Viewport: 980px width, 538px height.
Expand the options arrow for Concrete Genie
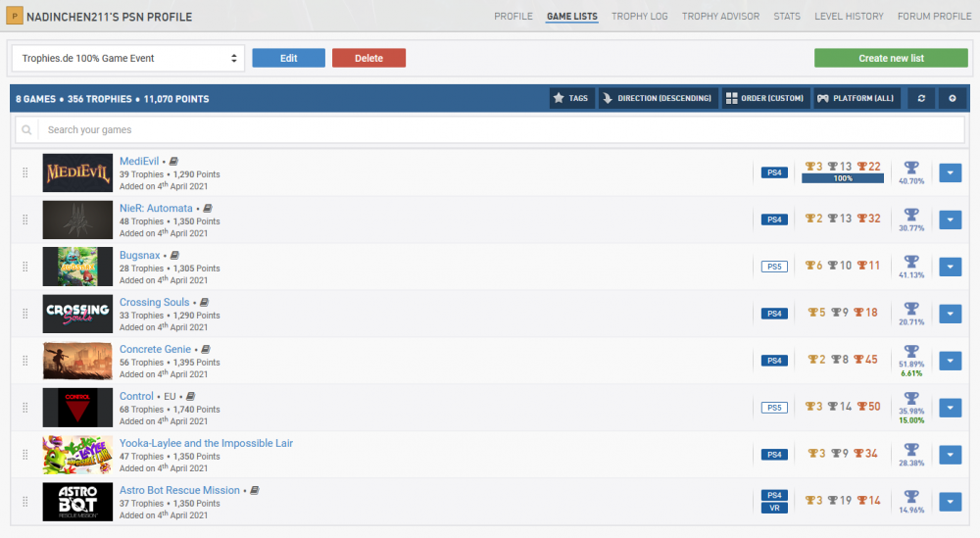[x=950, y=361]
